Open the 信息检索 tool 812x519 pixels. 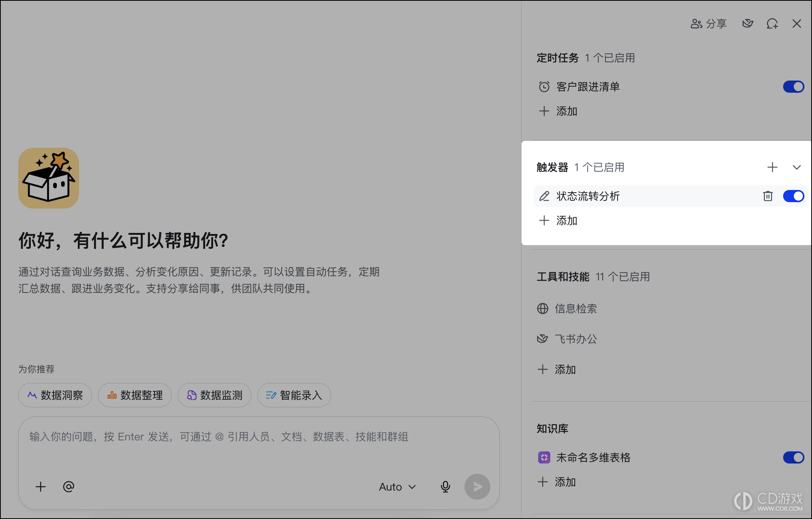point(567,309)
